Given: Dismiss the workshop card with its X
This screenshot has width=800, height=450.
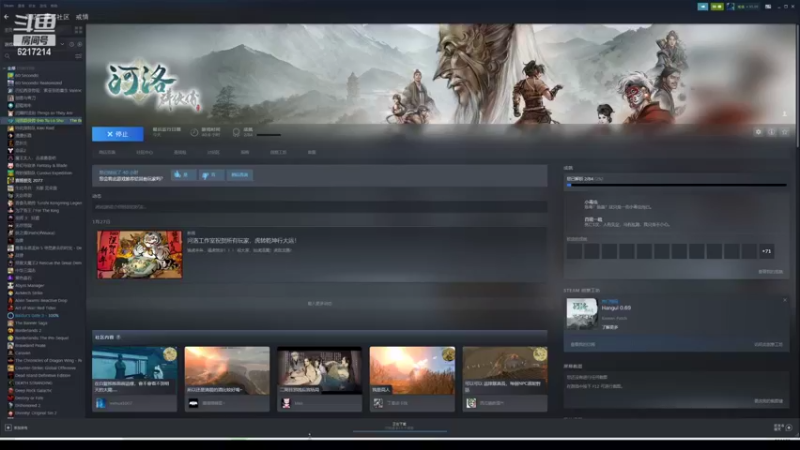Looking at the screenshot, I should tap(785, 300).
